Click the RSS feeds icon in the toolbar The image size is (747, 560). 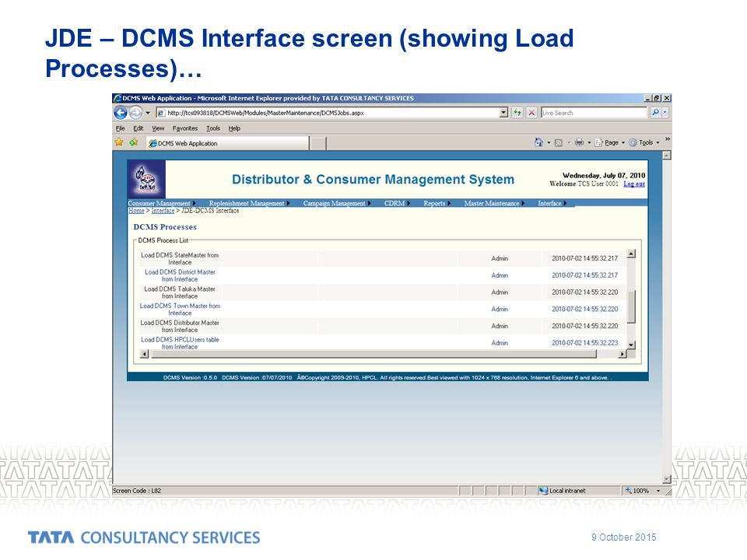pyautogui.click(x=559, y=142)
